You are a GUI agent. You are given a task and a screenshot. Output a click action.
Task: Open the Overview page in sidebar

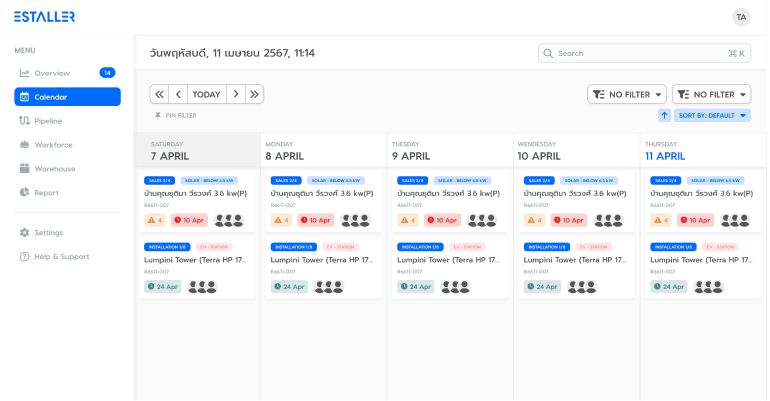coord(52,73)
